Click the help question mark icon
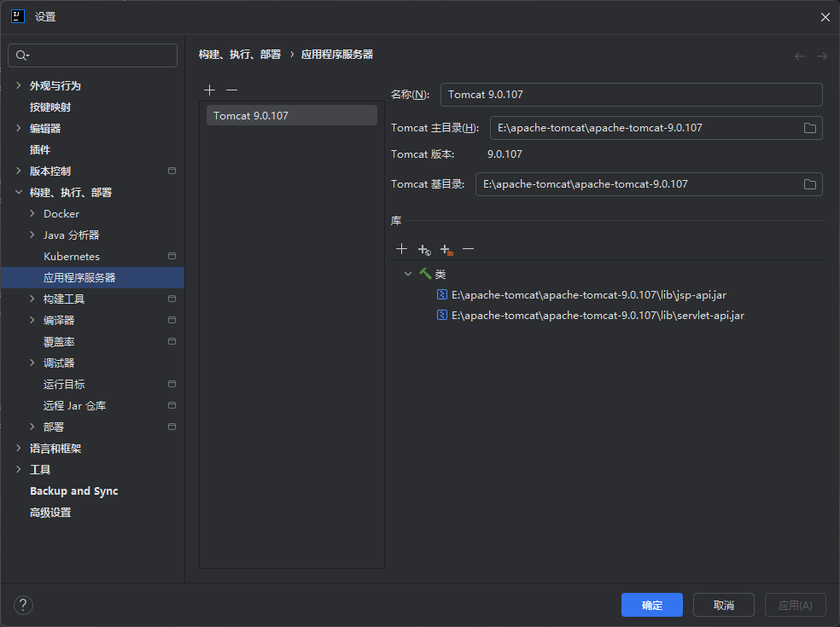Viewport: 840px width, 627px height. [x=23, y=605]
